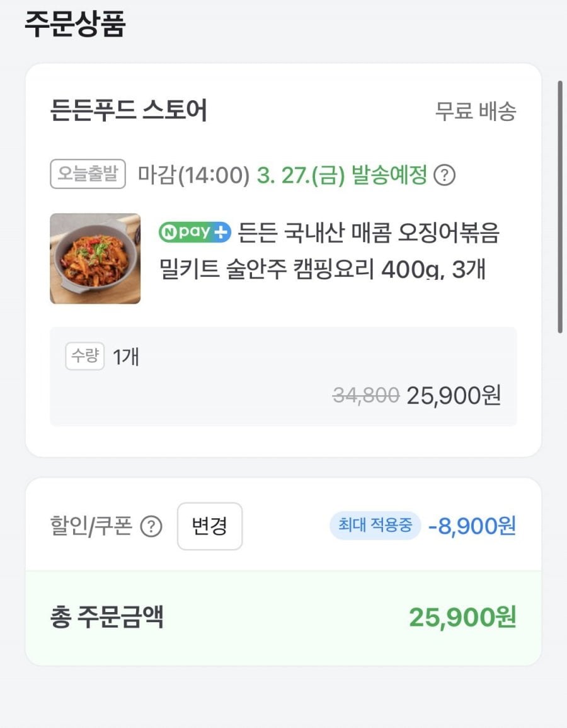Tap the 마감(14:00) deadline text
567x728 pixels.
[x=194, y=175]
